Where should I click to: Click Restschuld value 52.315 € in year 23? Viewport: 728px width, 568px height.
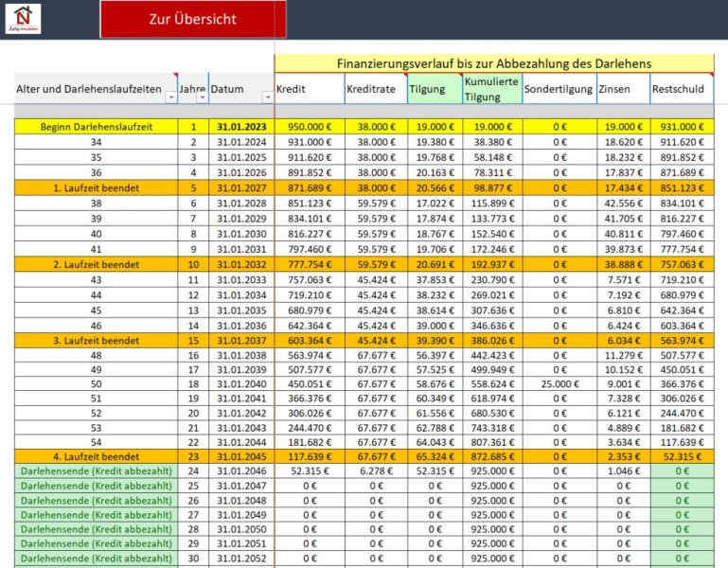point(682,456)
